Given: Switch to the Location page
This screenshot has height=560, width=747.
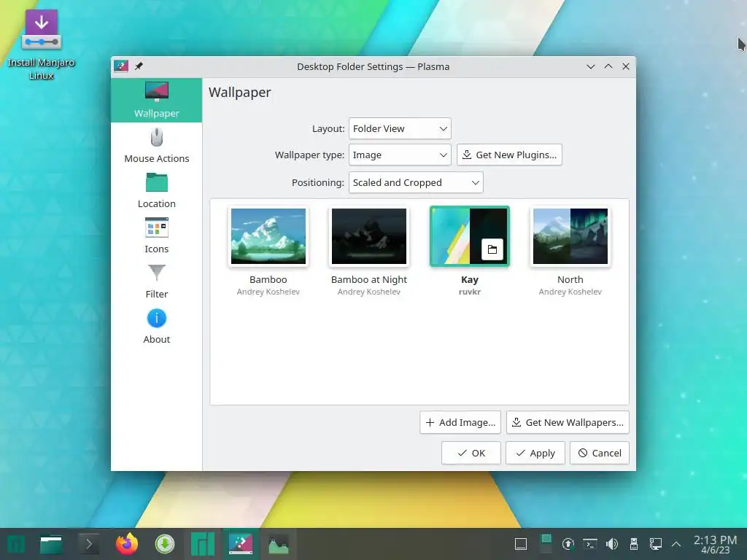Looking at the screenshot, I should 156,191.
